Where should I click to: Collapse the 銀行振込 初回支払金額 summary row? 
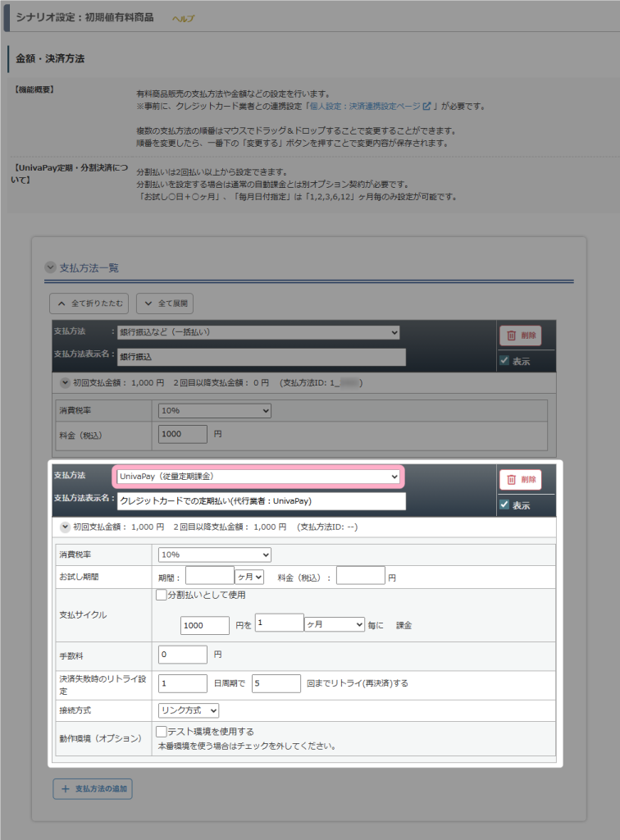[65, 382]
